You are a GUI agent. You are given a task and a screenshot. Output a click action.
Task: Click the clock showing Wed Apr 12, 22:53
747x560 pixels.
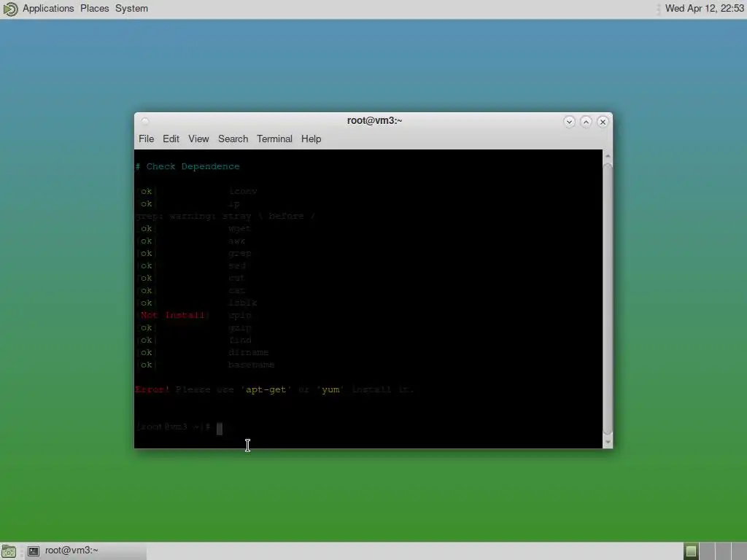point(704,9)
